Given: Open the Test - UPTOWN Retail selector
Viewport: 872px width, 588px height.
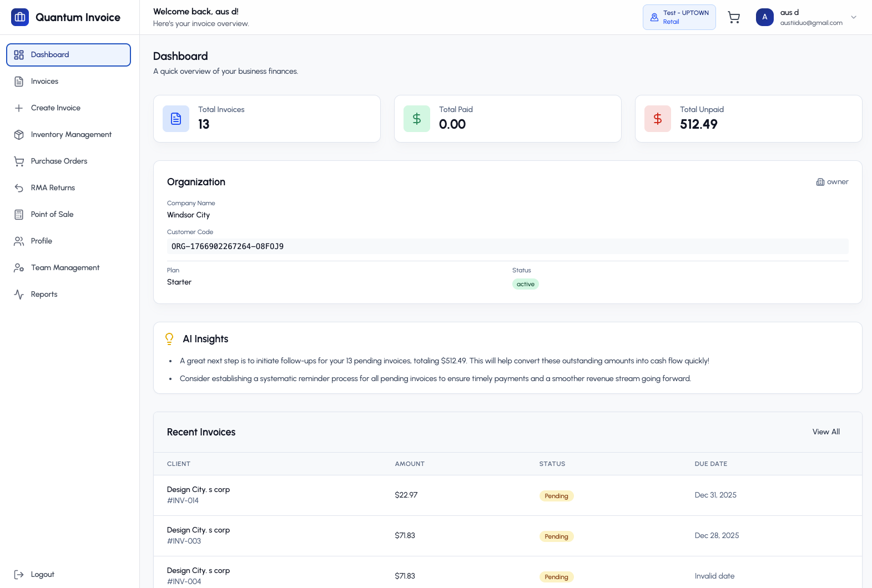Looking at the screenshot, I should pos(679,17).
